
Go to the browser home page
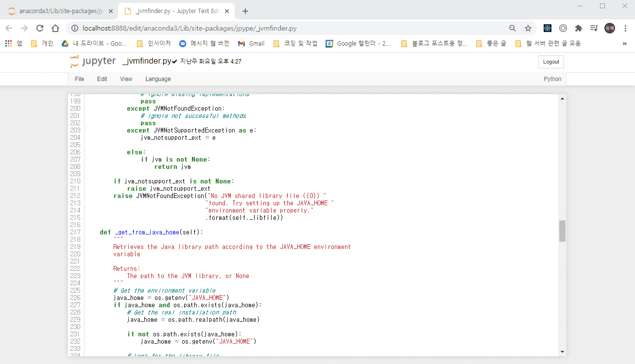tap(55, 28)
